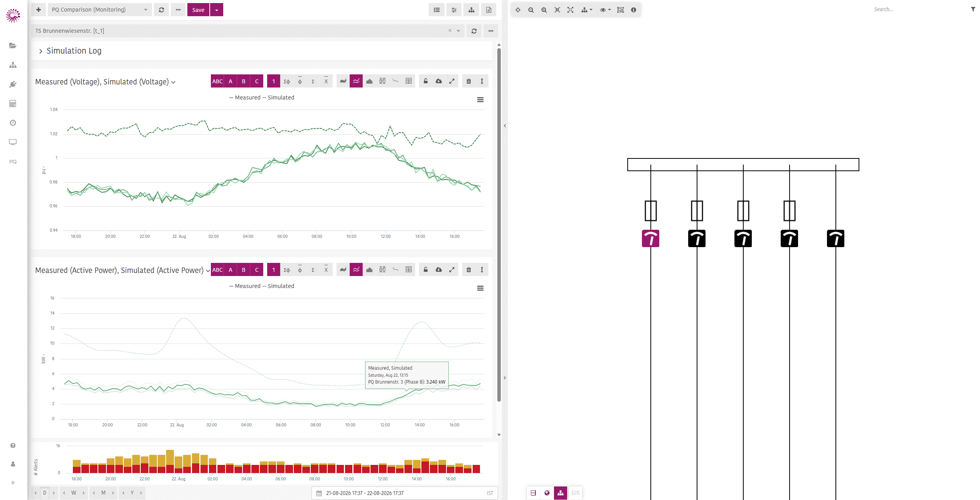
Task: Select line chart type on the Voltage chart
Action: point(356,81)
